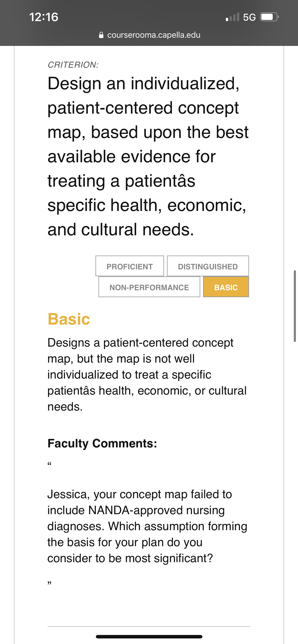Tap the opening quotation mark icon

pos(49,464)
